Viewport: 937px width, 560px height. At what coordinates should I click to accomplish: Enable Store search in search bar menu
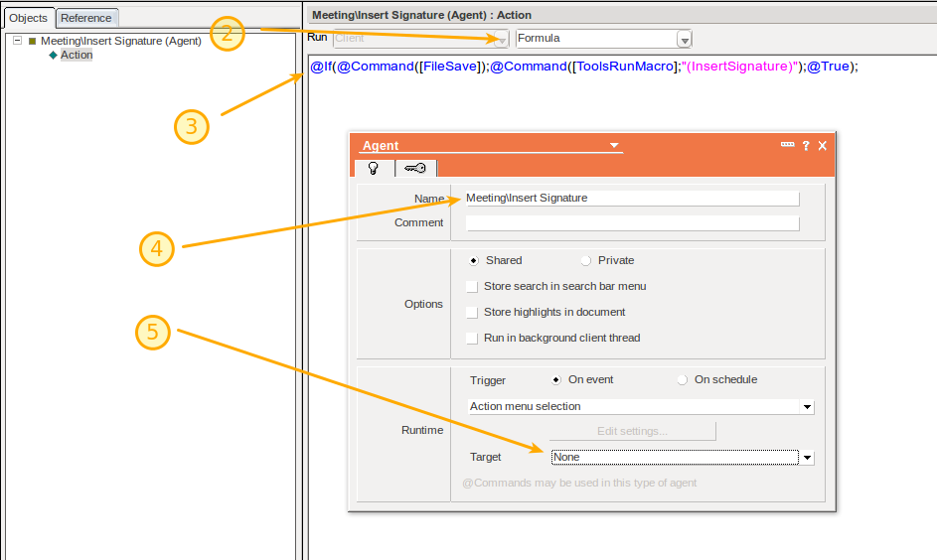click(x=472, y=287)
